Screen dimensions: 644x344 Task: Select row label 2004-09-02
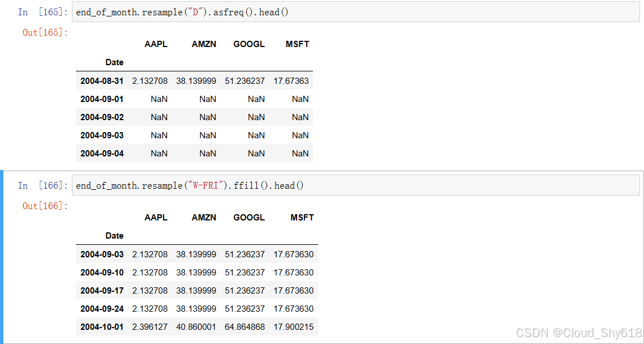click(x=102, y=117)
